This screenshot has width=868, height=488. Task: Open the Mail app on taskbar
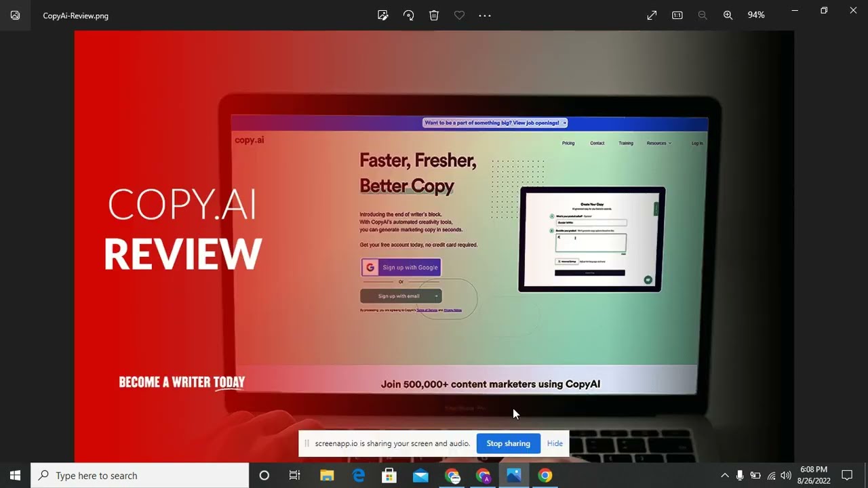[420, 475]
